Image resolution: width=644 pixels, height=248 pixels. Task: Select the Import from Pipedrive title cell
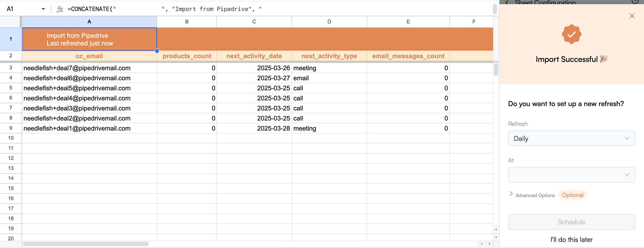[89, 39]
